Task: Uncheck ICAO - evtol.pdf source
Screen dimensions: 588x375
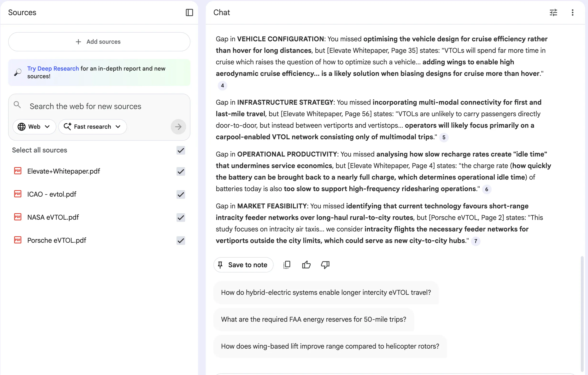Action: point(181,194)
